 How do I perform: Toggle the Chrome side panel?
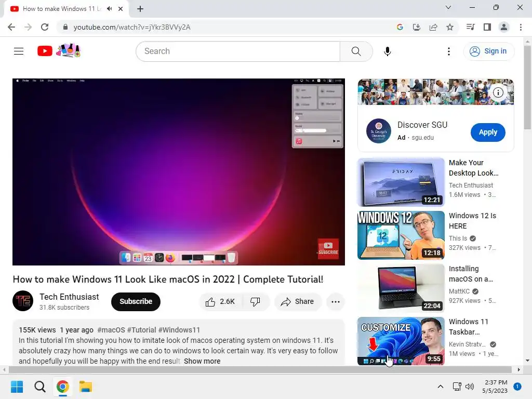point(487,27)
